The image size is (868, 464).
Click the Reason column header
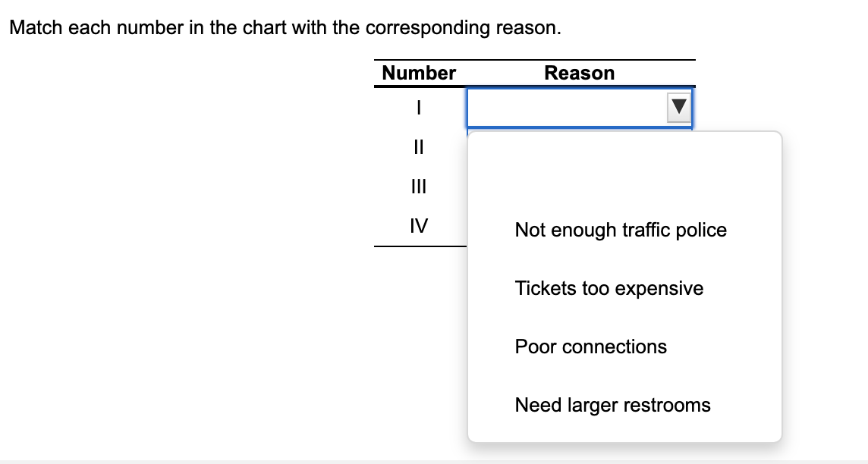click(x=580, y=73)
